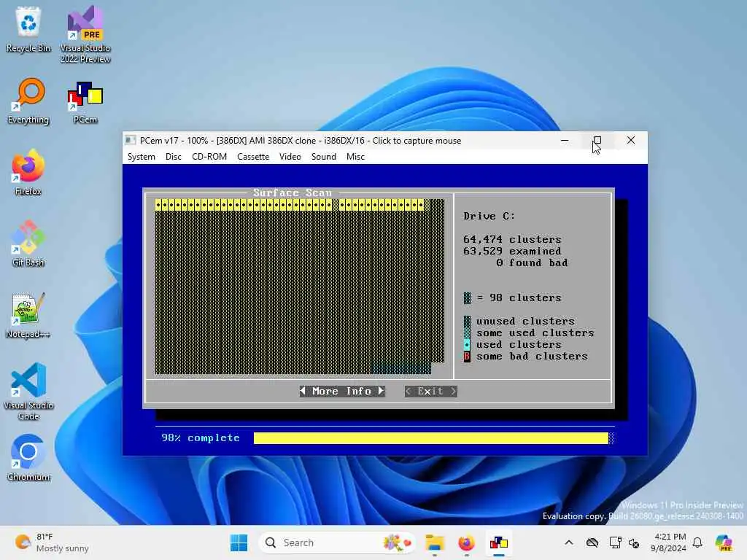Minimize the PCem window
747x560 pixels.
pos(565,141)
